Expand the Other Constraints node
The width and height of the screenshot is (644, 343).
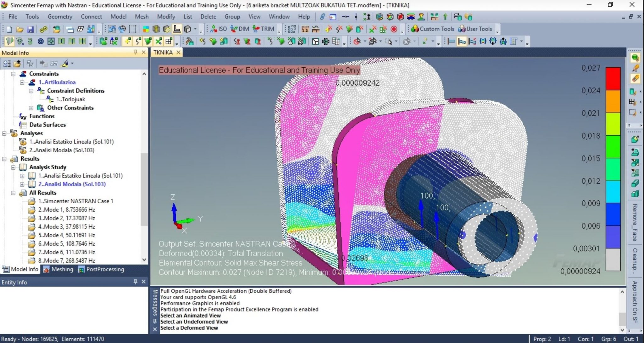[x=31, y=108]
